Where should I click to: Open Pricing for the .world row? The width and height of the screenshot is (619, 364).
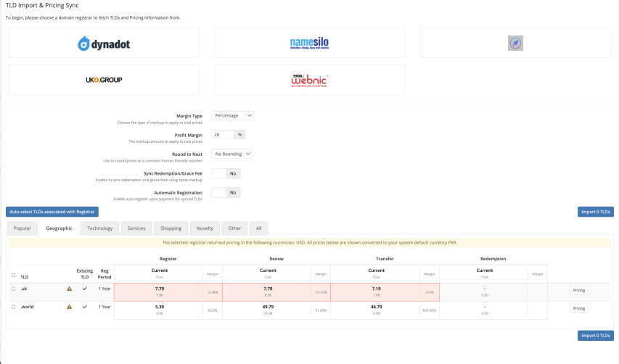tap(579, 308)
